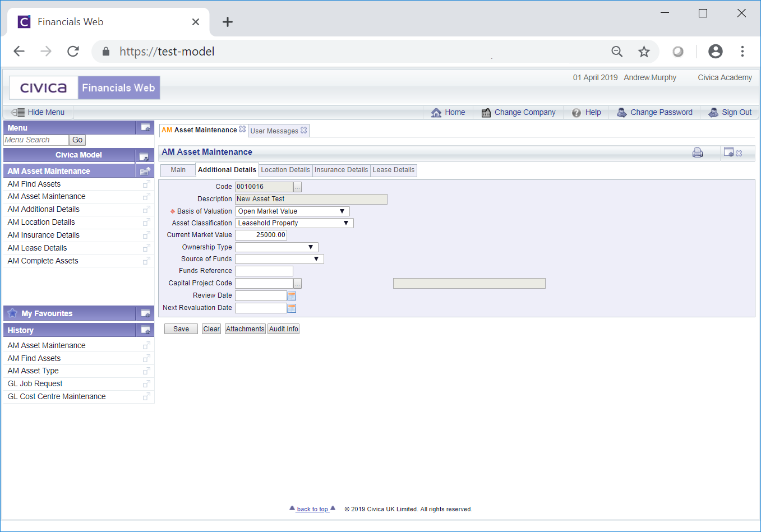Open the Ownership Type dropdown
The image size is (761, 532).
[x=276, y=247]
